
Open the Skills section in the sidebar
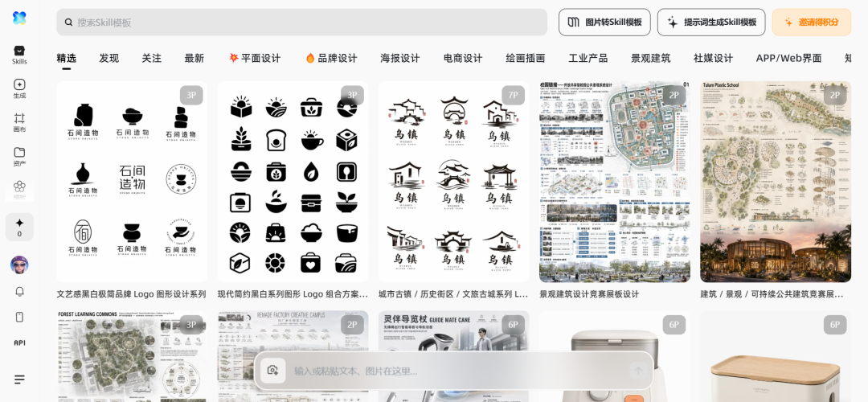coord(19,55)
